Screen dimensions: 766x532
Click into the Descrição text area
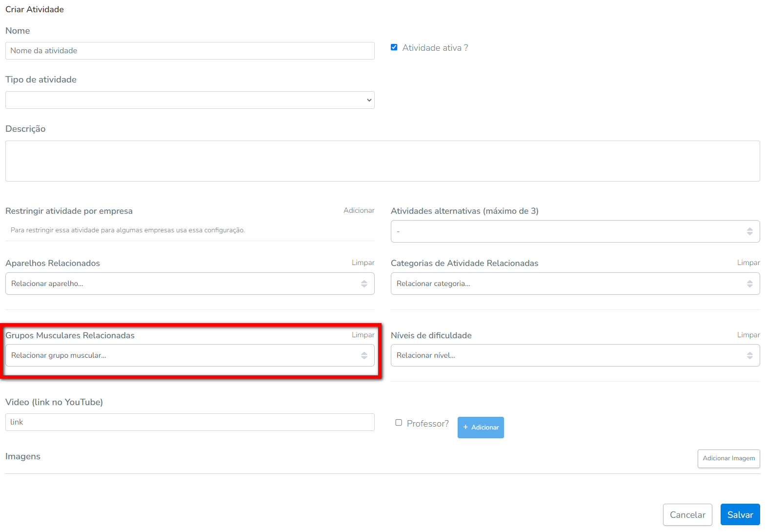tap(383, 161)
